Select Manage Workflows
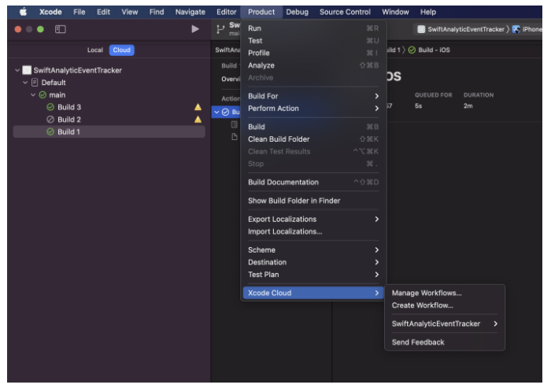Screen dimensions: 551x392 pos(445,293)
